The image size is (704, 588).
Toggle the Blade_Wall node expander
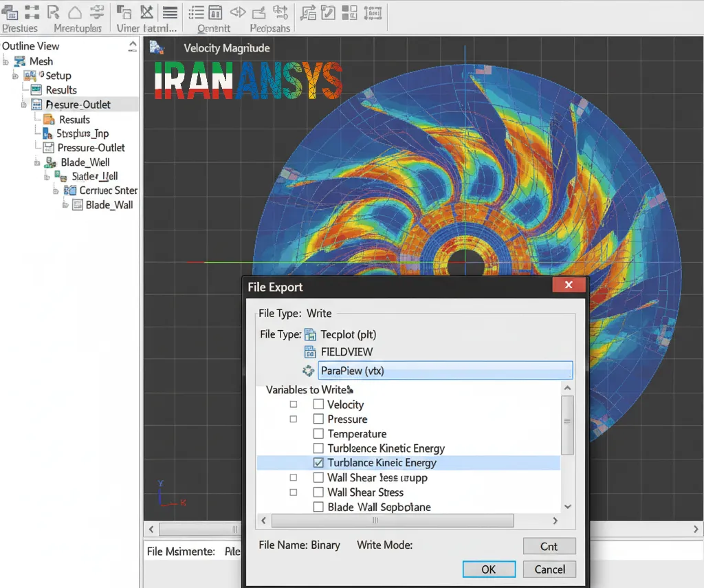pyautogui.click(x=65, y=205)
